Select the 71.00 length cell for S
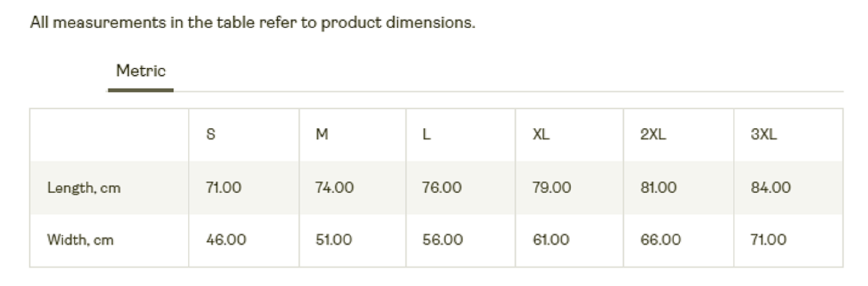Image resolution: width=868 pixels, height=286 pixels. click(x=244, y=187)
